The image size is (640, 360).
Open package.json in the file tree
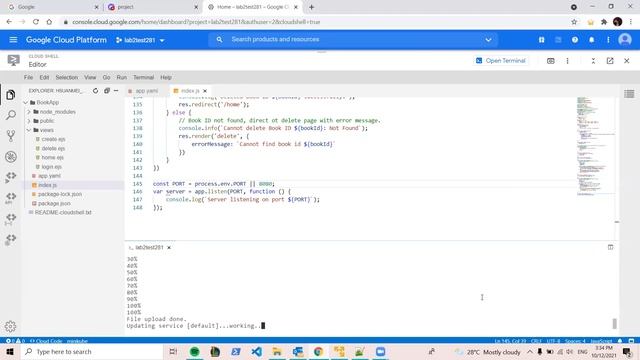point(54,203)
